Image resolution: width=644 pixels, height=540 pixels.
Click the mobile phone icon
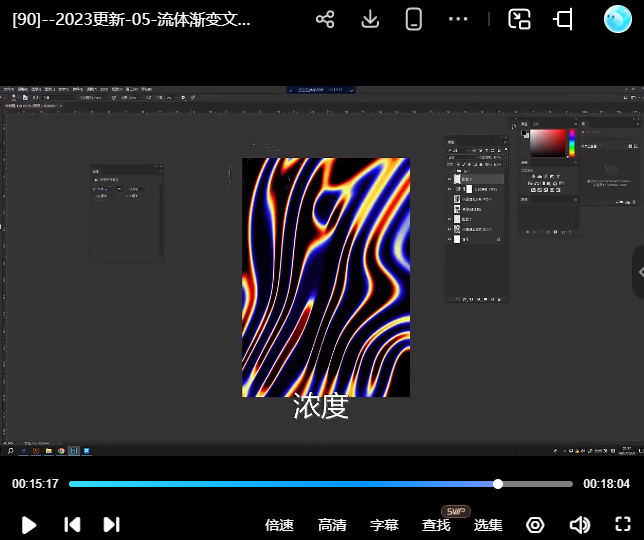(x=414, y=19)
